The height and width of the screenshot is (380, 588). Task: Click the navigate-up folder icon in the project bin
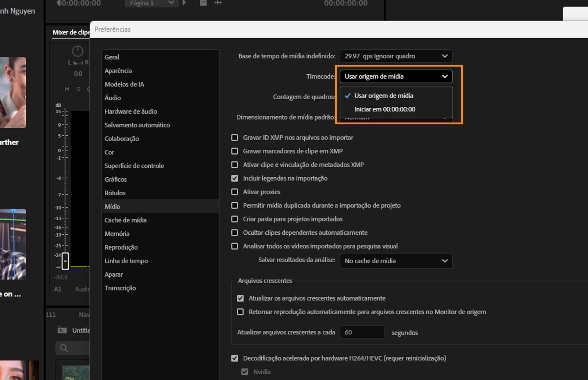pyautogui.click(x=62, y=330)
